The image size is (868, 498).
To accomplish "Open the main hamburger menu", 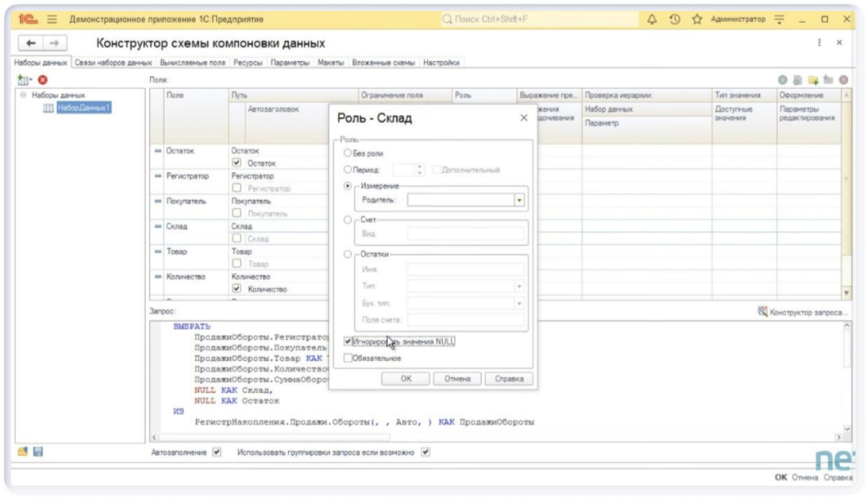I will [x=52, y=20].
